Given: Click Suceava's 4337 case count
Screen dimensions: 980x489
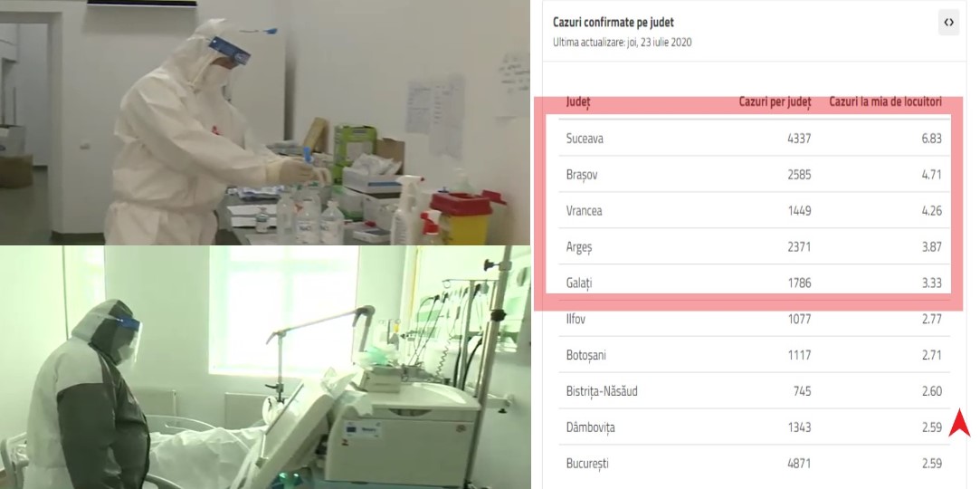Looking at the screenshot, I should pos(799,139).
